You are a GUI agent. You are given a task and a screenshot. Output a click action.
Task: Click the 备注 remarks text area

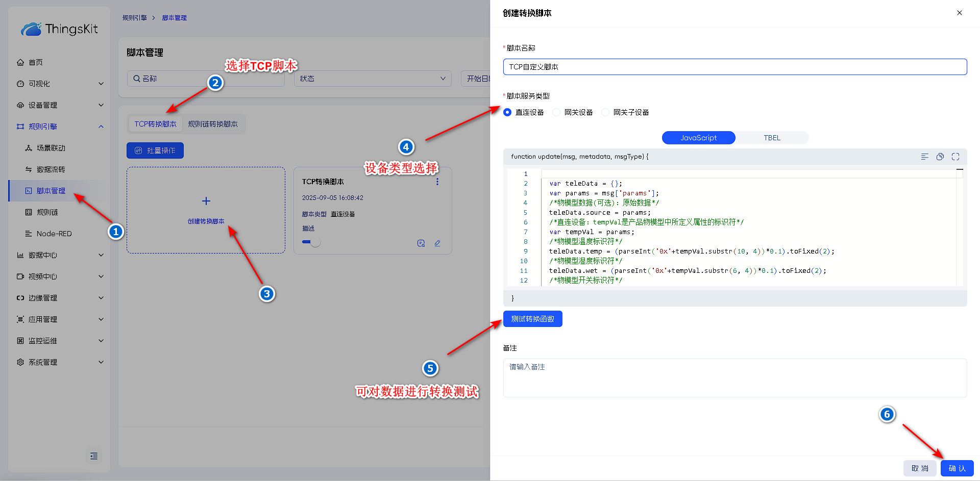tap(734, 377)
